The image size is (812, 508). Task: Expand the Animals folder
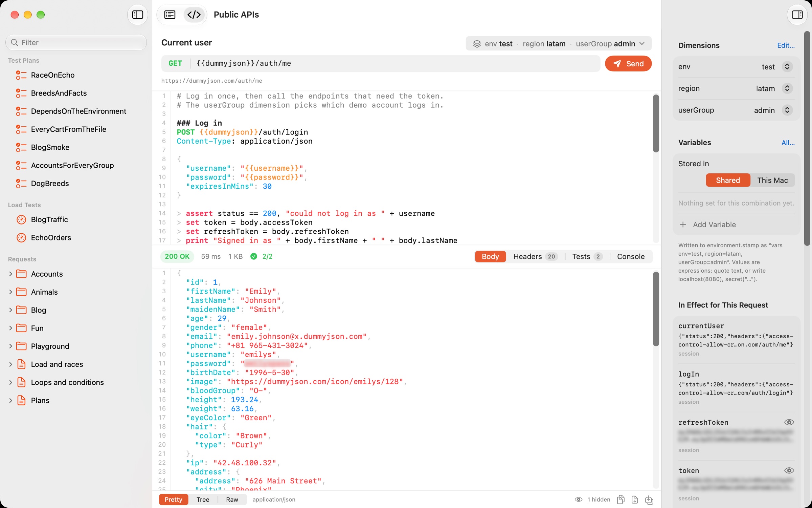click(x=10, y=292)
